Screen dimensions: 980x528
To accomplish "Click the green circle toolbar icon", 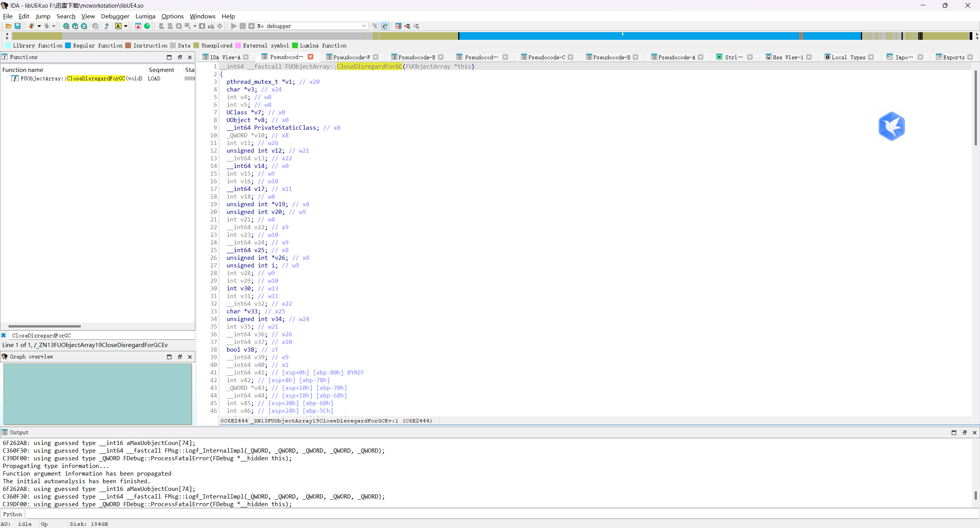I will coord(147,26).
